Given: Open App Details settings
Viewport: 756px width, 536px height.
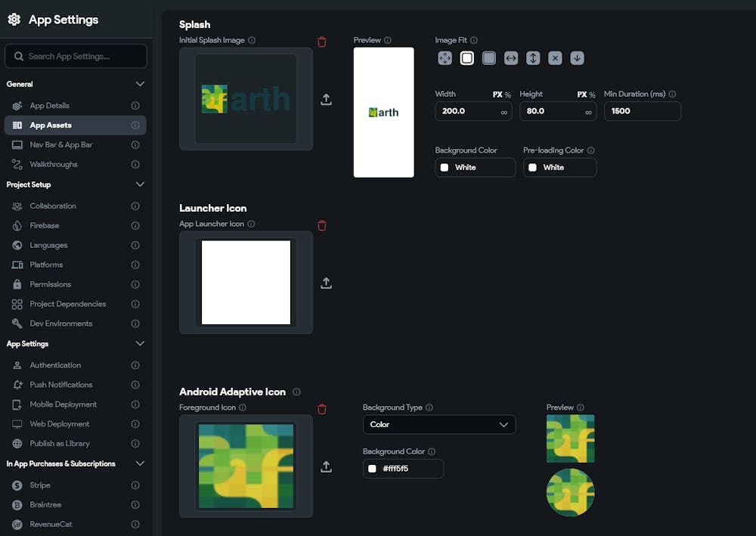Looking at the screenshot, I should click(x=75, y=106).
